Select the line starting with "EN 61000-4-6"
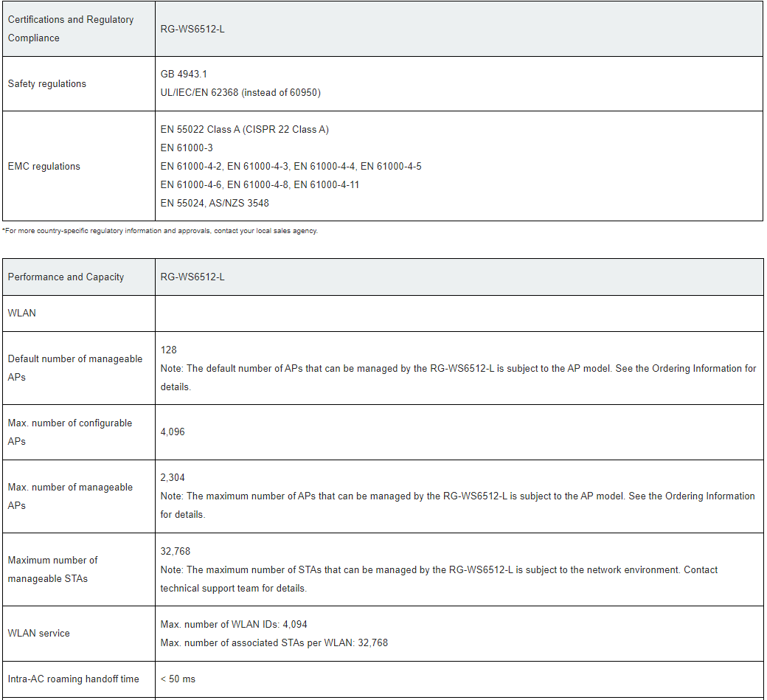 click(x=260, y=185)
